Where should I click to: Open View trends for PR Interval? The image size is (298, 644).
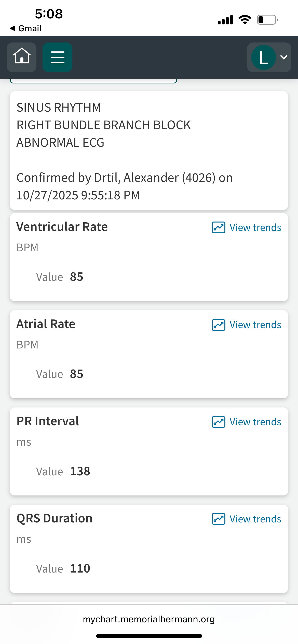(255, 422)
